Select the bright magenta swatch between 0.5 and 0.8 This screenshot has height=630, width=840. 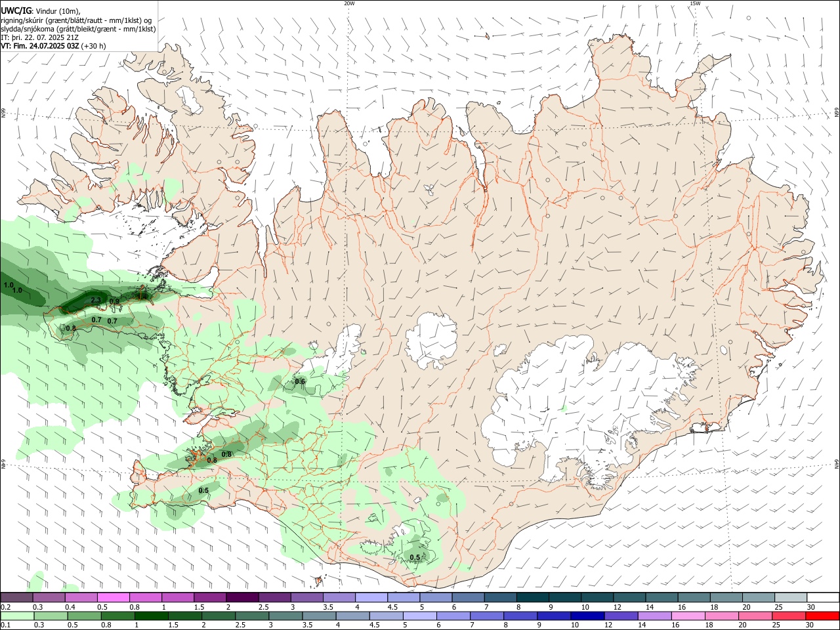[x=113, y=597]
